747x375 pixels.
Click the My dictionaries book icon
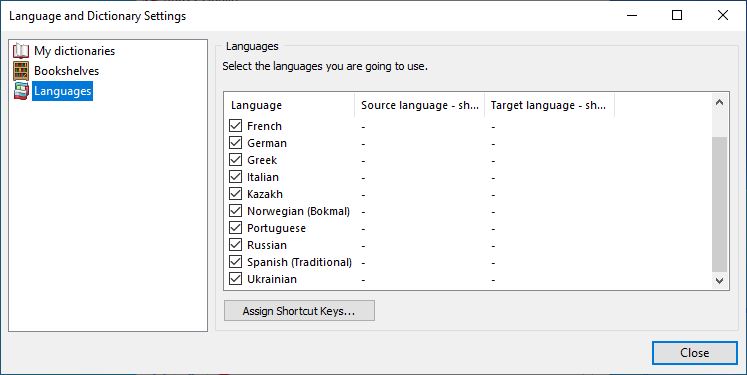tap(21, 51)
